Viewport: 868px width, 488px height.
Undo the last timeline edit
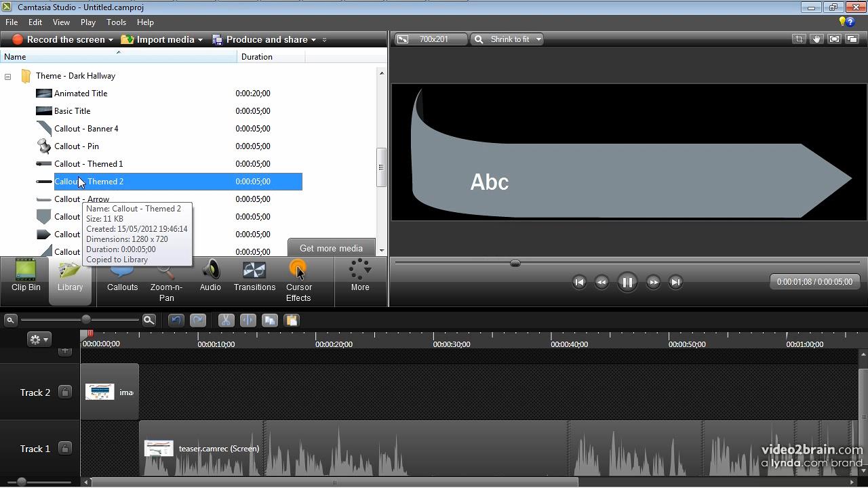[x=176, y=321]
